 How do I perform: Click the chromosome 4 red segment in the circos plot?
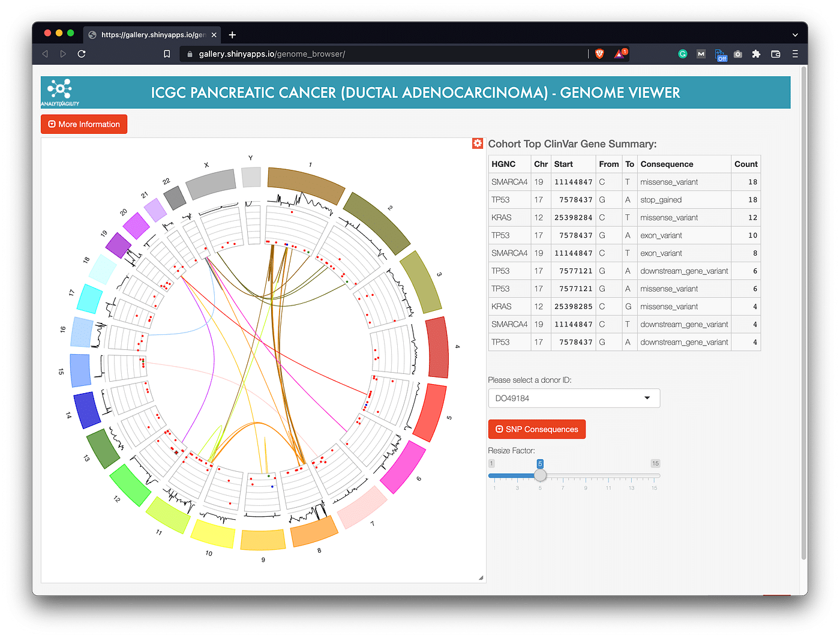[437, 348]
